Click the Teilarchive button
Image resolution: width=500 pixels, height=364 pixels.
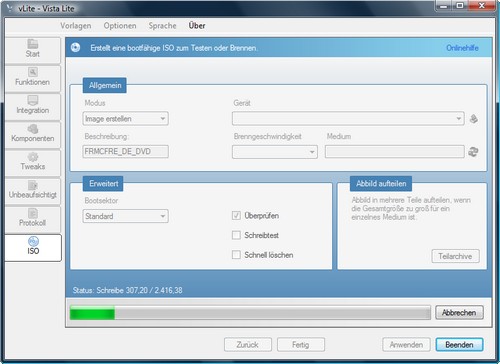pyautogui.click(x=455, y=256)
